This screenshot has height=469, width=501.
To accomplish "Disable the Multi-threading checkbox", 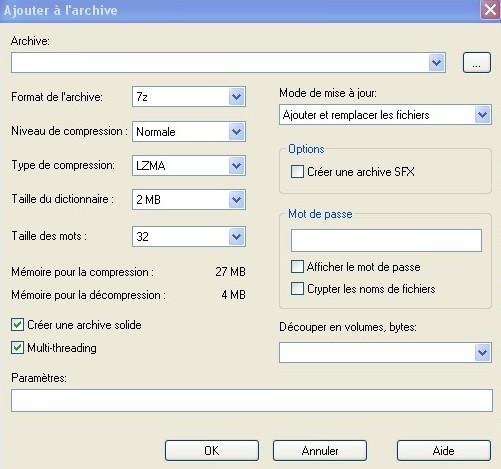I will 17,348.
